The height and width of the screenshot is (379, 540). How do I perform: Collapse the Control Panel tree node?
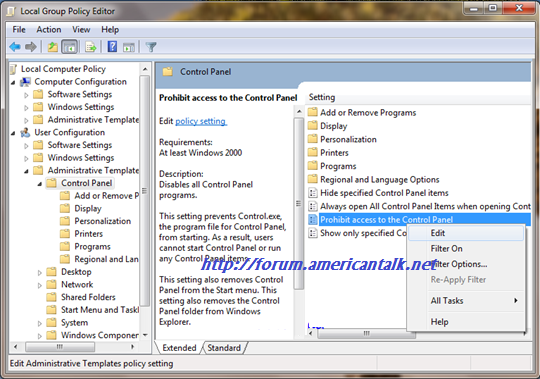click(40, 184)
